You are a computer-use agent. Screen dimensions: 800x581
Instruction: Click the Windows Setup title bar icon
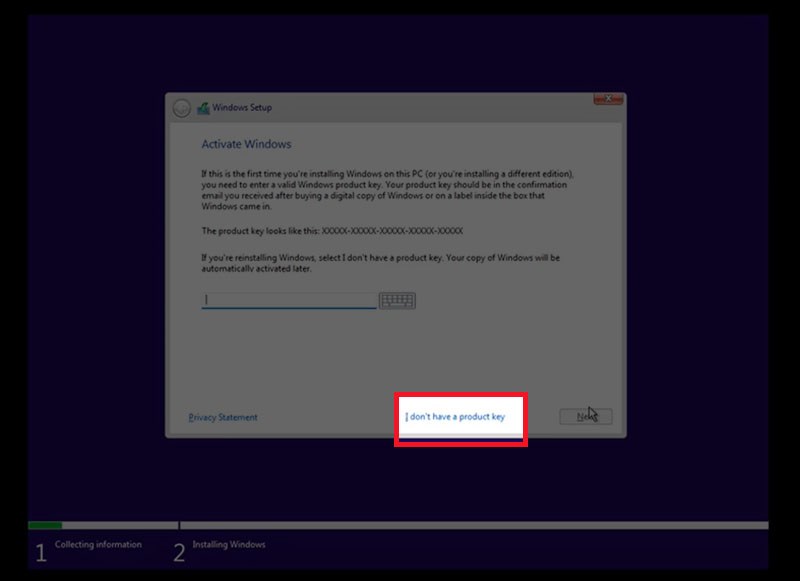[204, 108]
